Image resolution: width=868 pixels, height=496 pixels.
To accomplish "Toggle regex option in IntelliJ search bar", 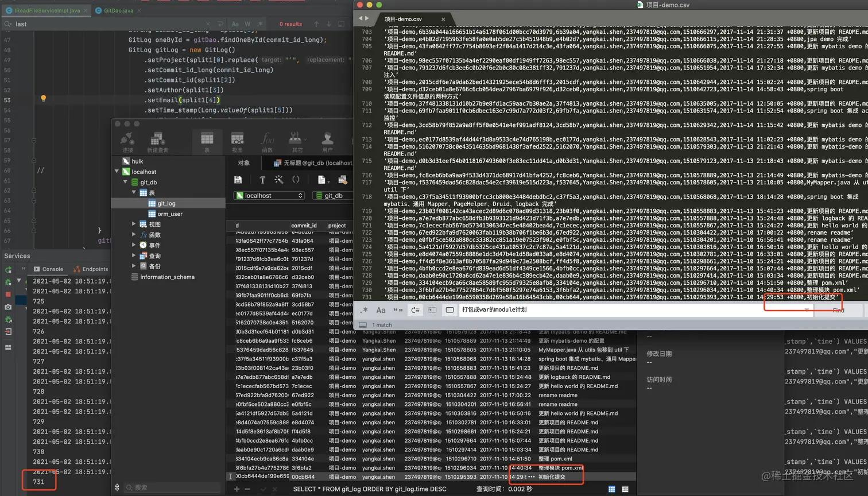I will pyautogui.click(x=261, y=24).
